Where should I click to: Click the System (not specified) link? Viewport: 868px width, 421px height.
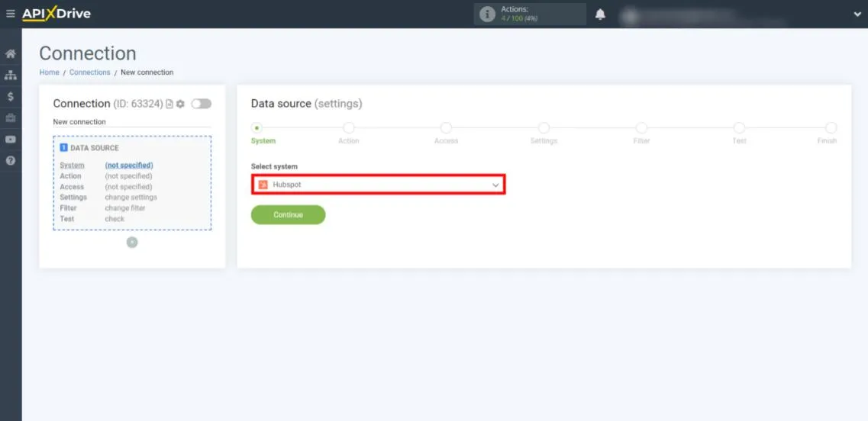pyautogui.click(x=128, y=166)
